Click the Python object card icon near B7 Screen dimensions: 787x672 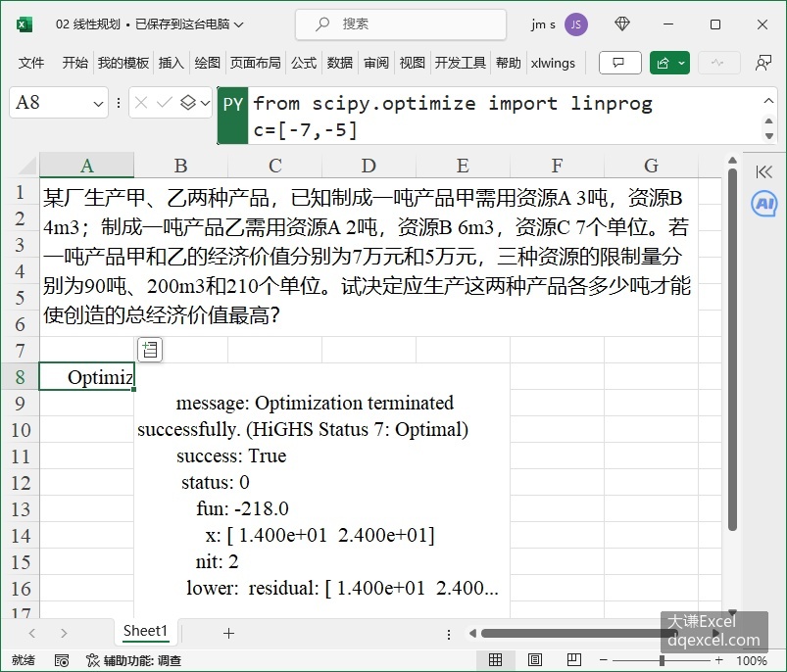(150, 350)
